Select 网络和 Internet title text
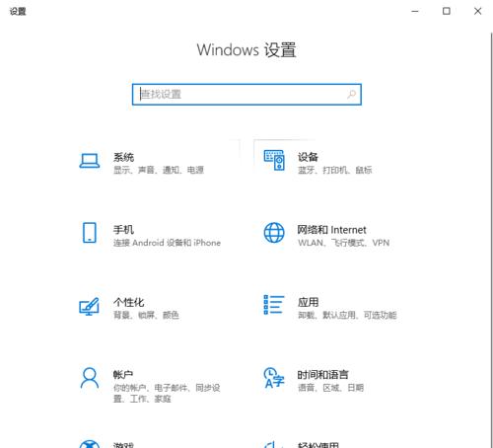Screen dimensions: 493x448 click(x=331, y=230)
